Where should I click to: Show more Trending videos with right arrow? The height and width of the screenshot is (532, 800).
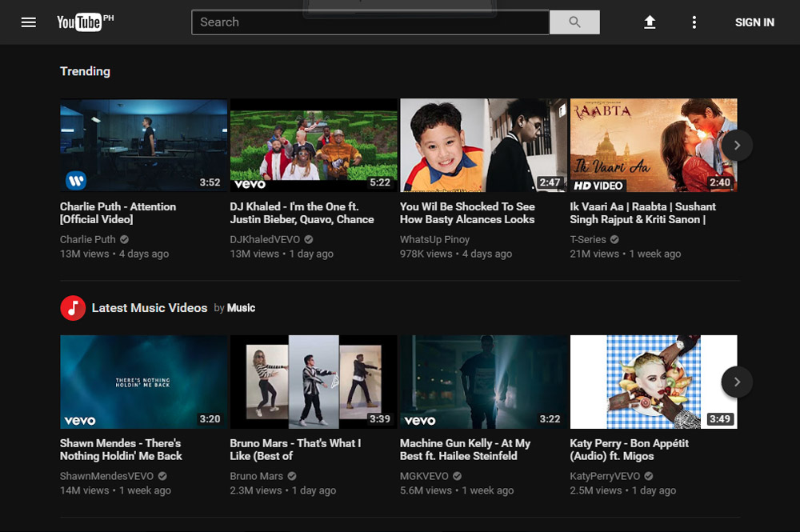tap(737, 146)
